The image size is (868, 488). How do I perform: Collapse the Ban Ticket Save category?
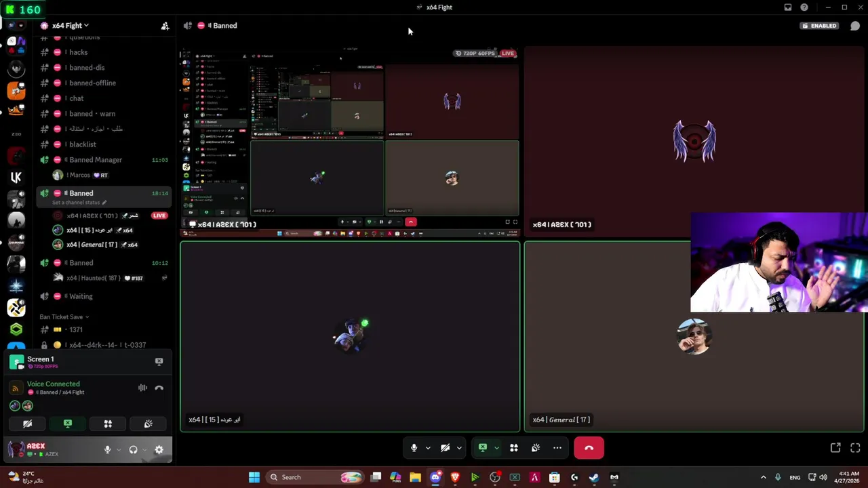[64, 317]
